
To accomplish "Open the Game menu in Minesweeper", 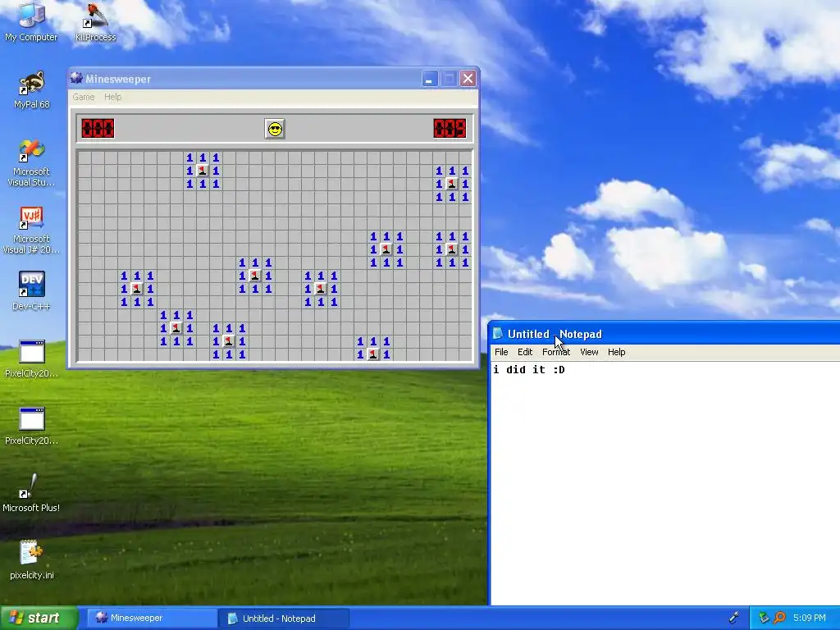I will coord(84,97).
